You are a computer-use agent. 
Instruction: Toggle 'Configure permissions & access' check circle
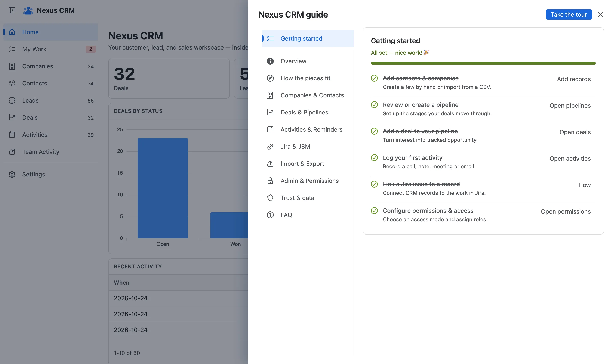pyautogui.click(x=374, y=211)
